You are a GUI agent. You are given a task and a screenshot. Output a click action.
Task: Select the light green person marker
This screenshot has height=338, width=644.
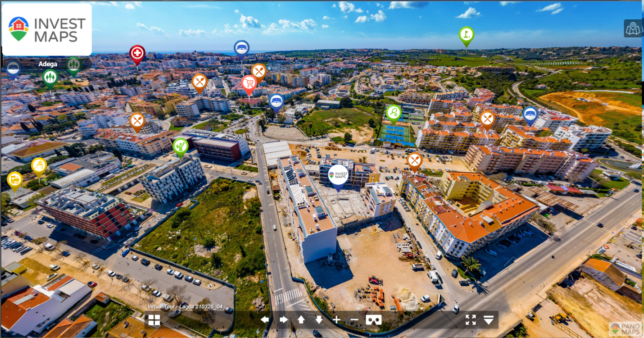click(x=181, y=146)
